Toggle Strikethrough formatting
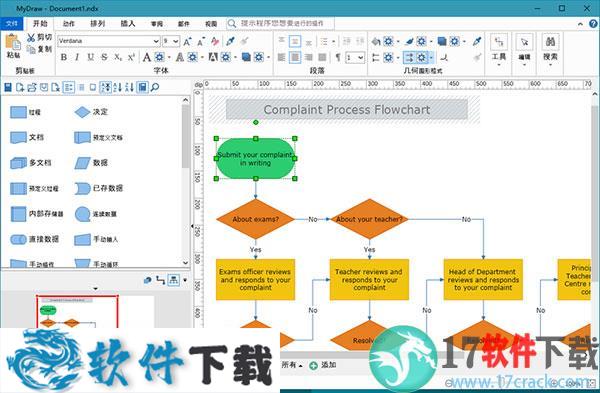 tap(104, 57)
